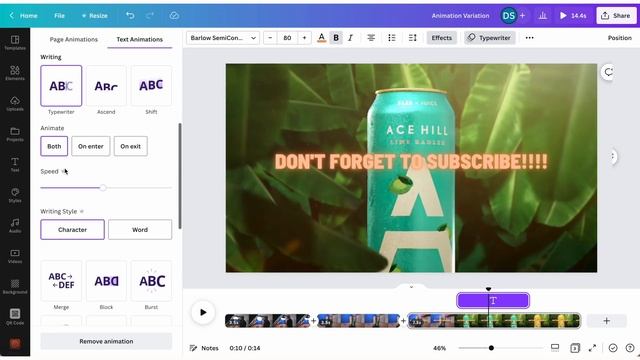This screenshot has height=360, width=640.
Task: Click the canvas refresh comment icon
Action: [x=608, y=72]
